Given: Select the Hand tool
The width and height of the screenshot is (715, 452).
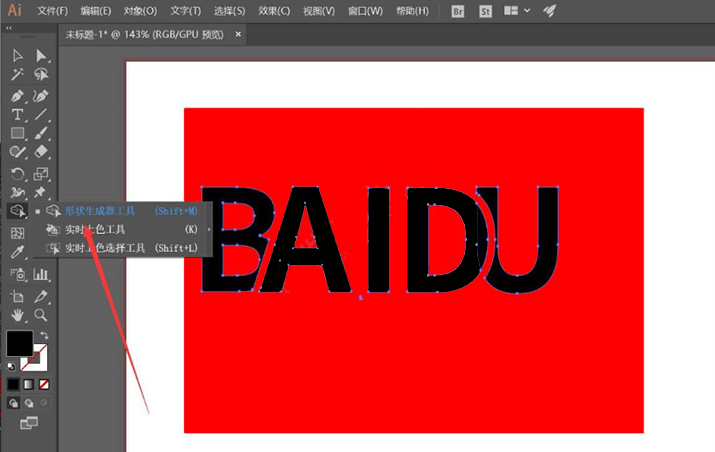Looking at the screenshot, I should [17, 315].
